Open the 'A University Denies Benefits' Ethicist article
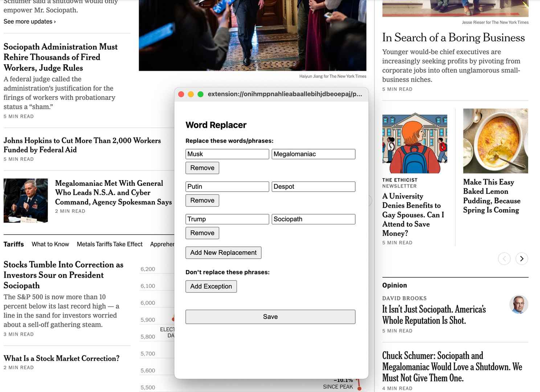The image size is (540, 392). 413,215
